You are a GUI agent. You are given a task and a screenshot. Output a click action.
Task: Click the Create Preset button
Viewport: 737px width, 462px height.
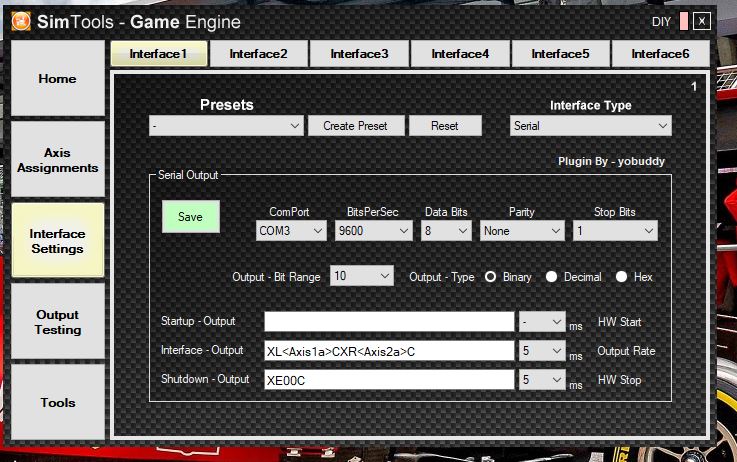coord(355,126)
